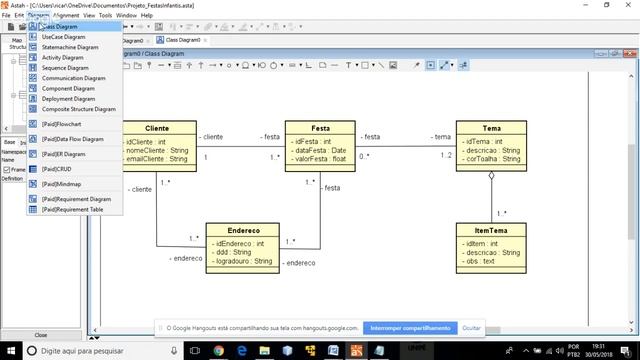Open Windows Start button
This screenshot has width=640, height=360.
(x=11, y=351)
